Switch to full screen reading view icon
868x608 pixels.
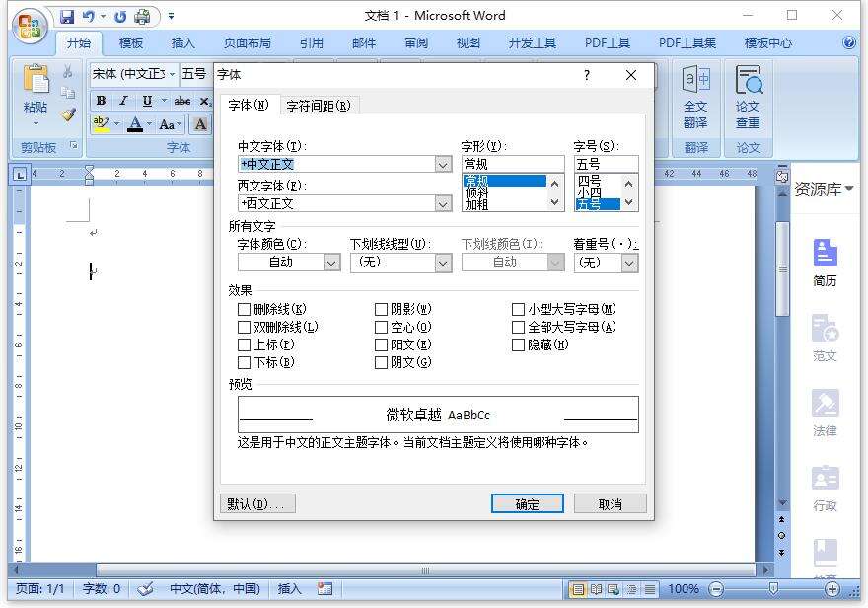tap(596, 589)
